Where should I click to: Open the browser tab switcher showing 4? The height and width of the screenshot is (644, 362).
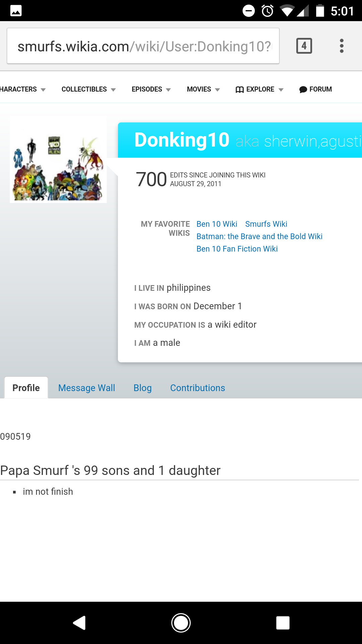pos(304,46)
